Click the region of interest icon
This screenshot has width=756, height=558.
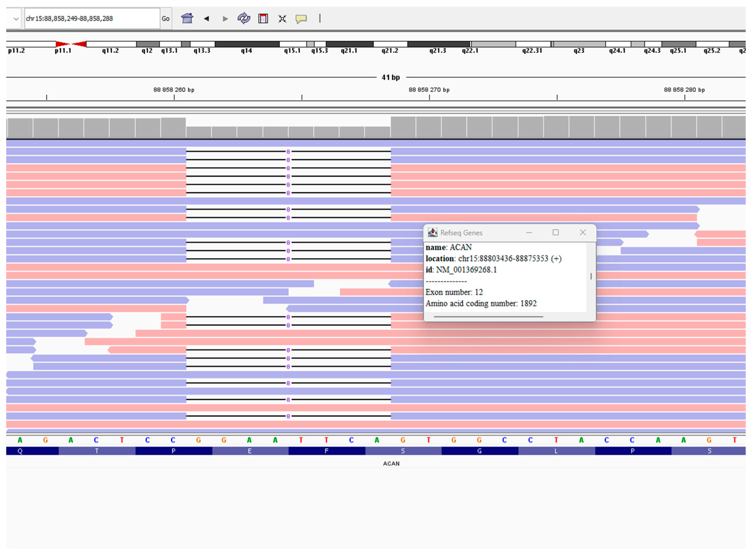click(x=263, y=18)
